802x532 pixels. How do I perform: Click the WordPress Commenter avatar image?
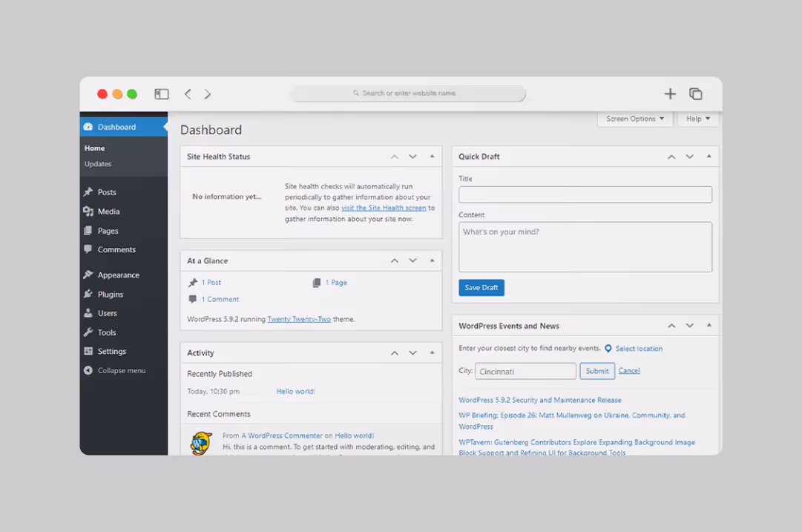[x=202, y=443]
